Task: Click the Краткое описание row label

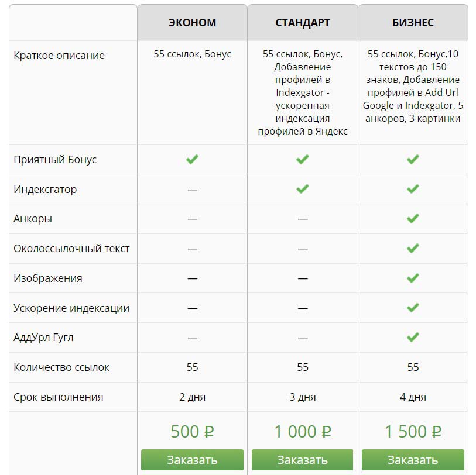Action: pyautogui.click(x=59, y=56)
